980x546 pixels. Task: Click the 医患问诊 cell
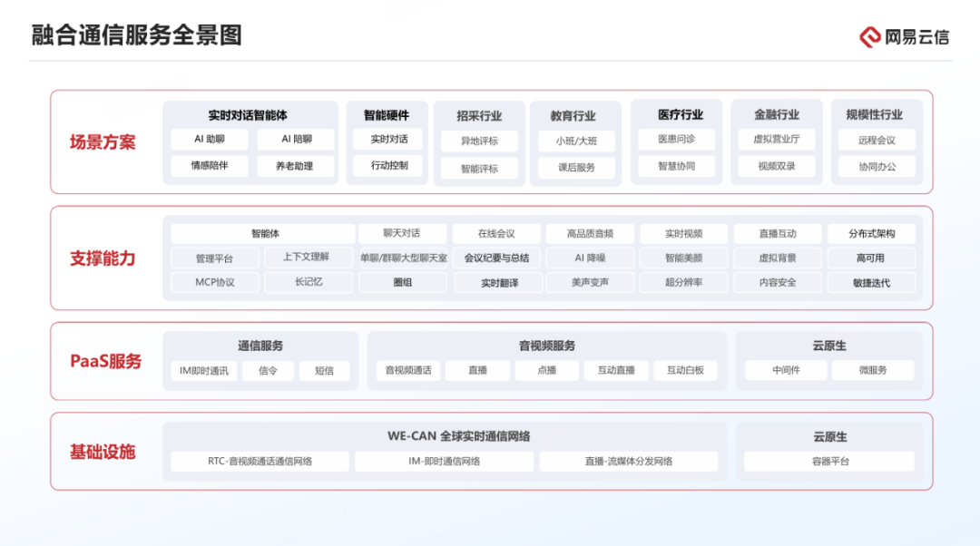point(676,140)
